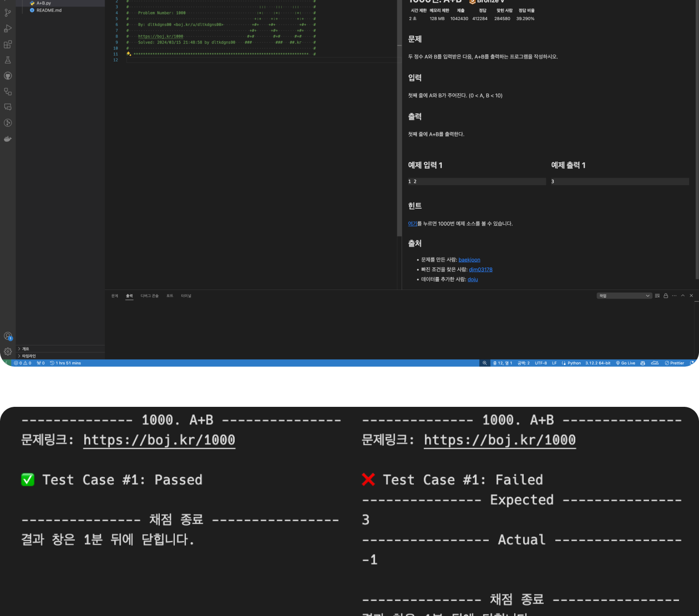Follow the https://boj.kr/1000 link in editor
Screen dimensions: 699x616
pos(160,36)
